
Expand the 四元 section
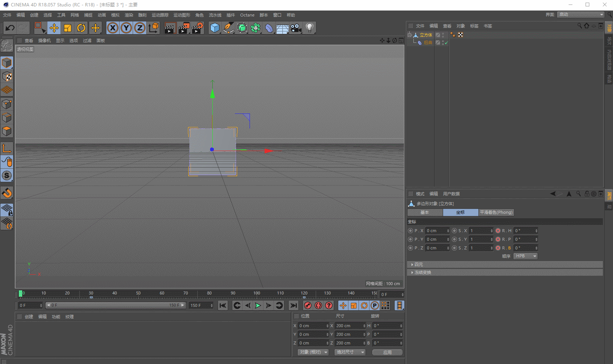click(x=505, y=264)
